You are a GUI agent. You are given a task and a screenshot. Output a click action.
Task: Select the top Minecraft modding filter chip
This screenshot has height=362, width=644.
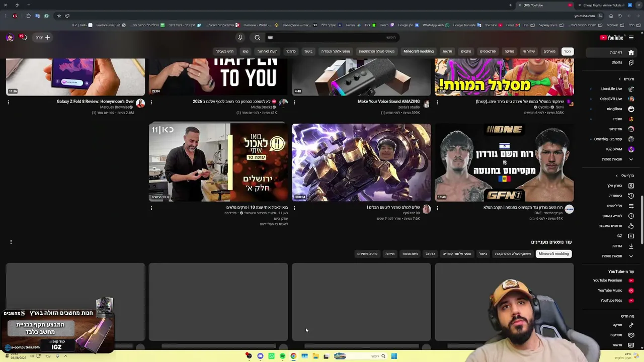coord(419,51)
